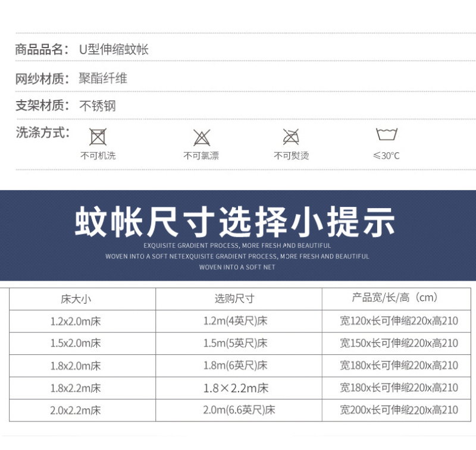Viewport: 476px width, 450px height.
Task: Click the 宽200x dimension cell in last row
Action: point(399,410)
